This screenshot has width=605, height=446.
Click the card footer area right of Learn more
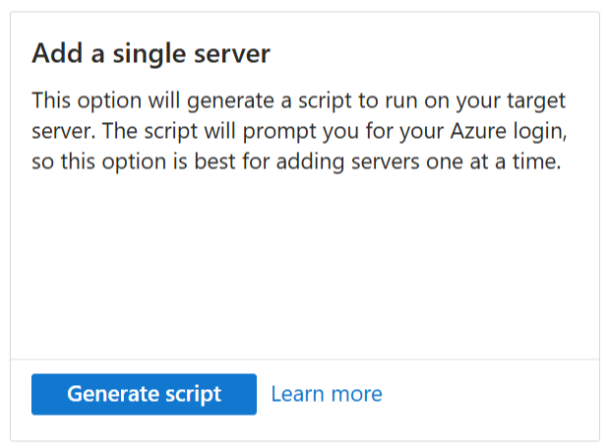pyautogui.click(x=490, y=399)
